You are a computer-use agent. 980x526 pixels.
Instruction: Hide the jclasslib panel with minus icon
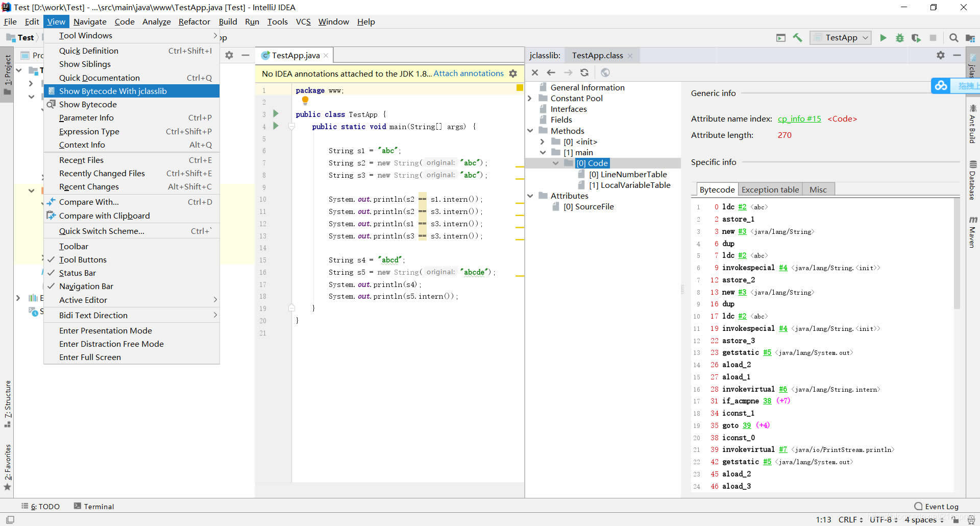point(957,55)
